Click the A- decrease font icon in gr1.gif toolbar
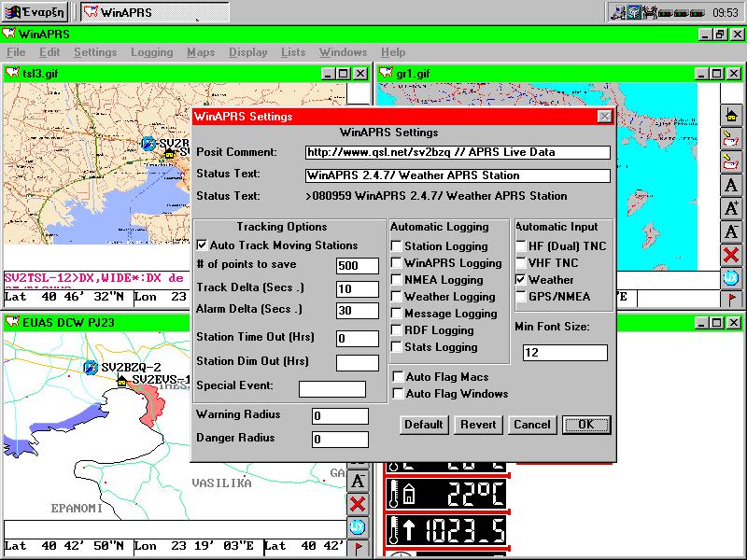This screenshot has width=747, height=560. coord(731,231)
